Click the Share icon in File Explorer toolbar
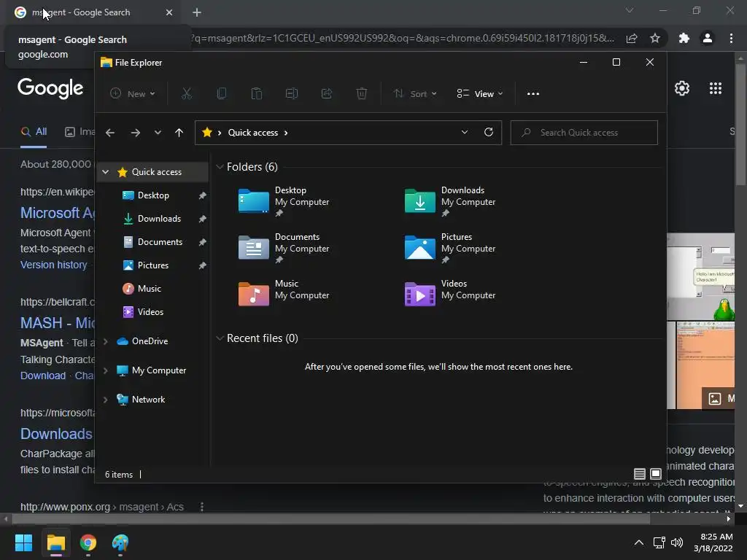Viewport: 747px width, 560px height. point(327,94)
